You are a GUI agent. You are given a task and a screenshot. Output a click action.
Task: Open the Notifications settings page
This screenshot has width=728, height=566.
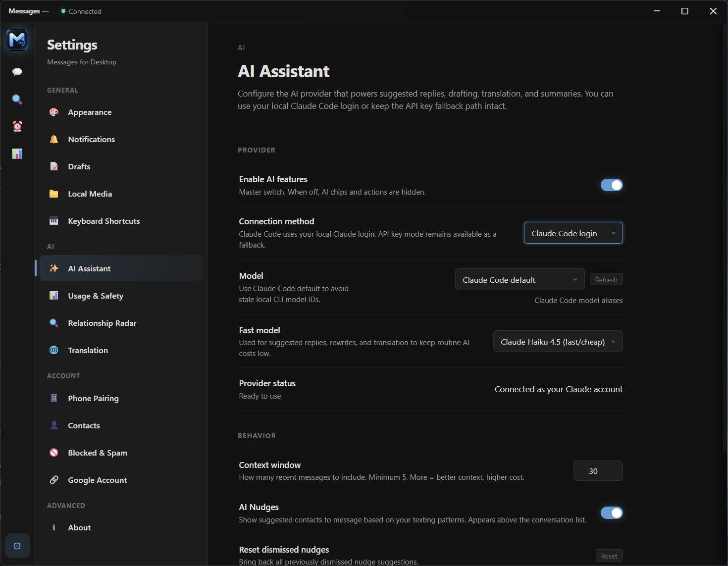[x=121, y=140]
